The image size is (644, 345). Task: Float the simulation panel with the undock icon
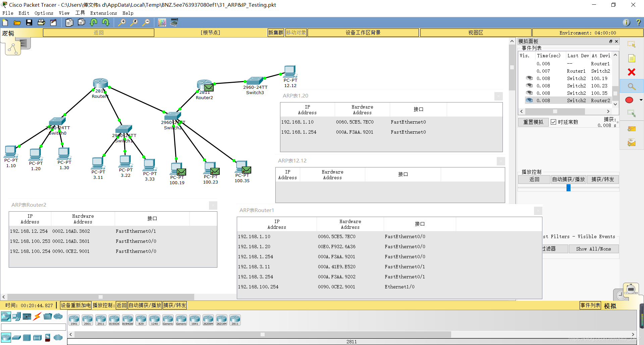click(611, 41)
